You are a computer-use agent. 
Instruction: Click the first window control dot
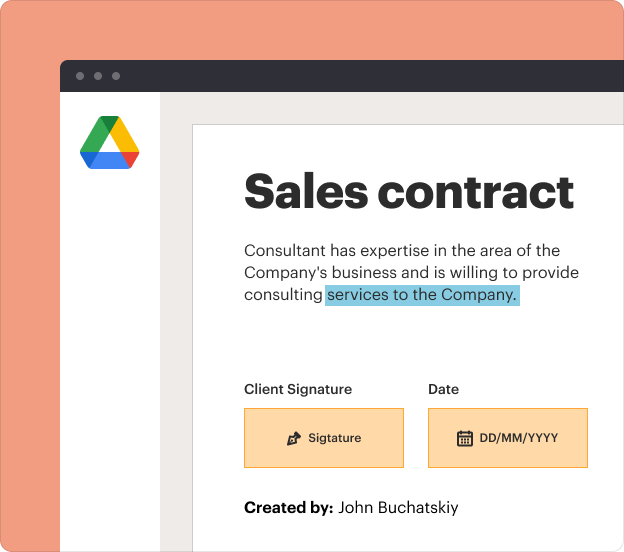click(80, 76)
